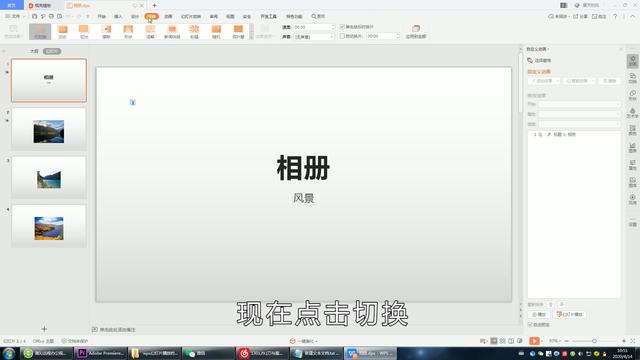Open the Smart Animation dropdown
This screenshot has width=640, height=360.
(x=579, y=81)
